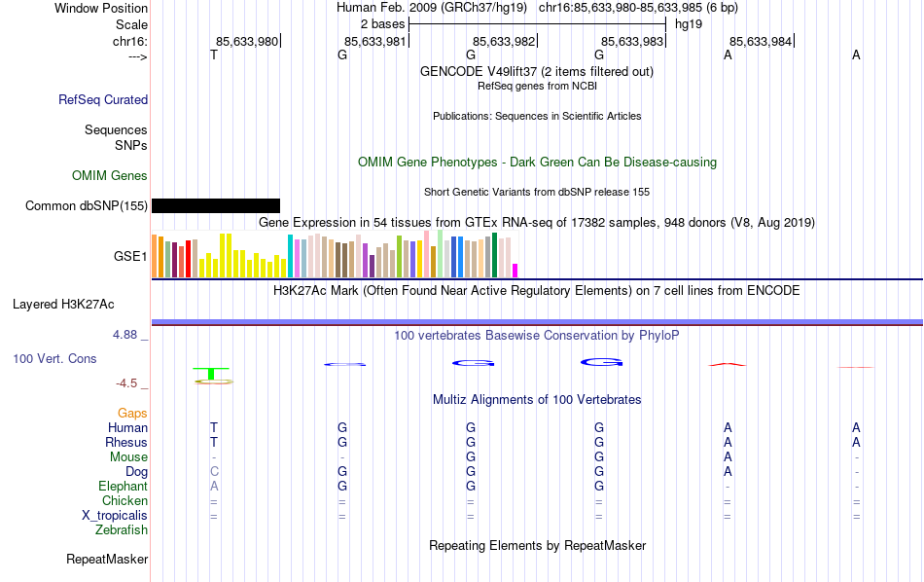Click the Elephant alignment row label
The image size is (924, 582).
tap(123, 486)
